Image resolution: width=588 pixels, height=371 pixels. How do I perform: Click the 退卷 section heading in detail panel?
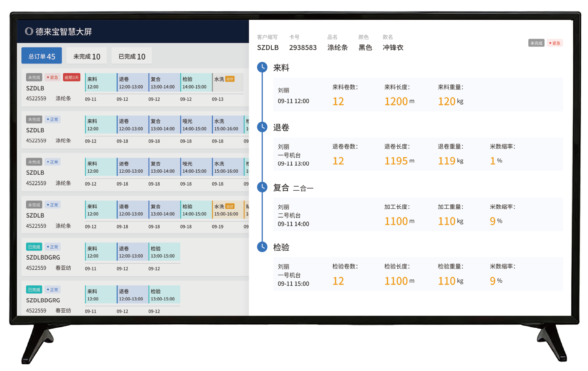281,127
